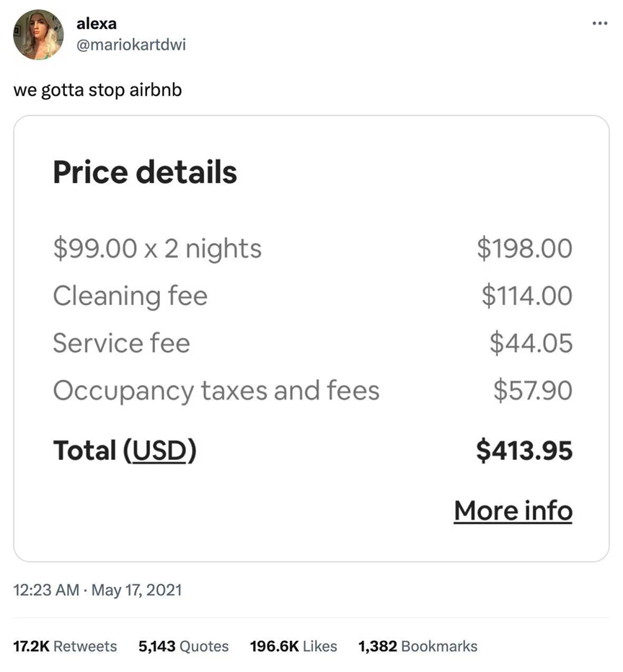The image size is (623, 672).
Task: Click the $114.00 cleaning fee amount
Action: [x=526, y=296]
